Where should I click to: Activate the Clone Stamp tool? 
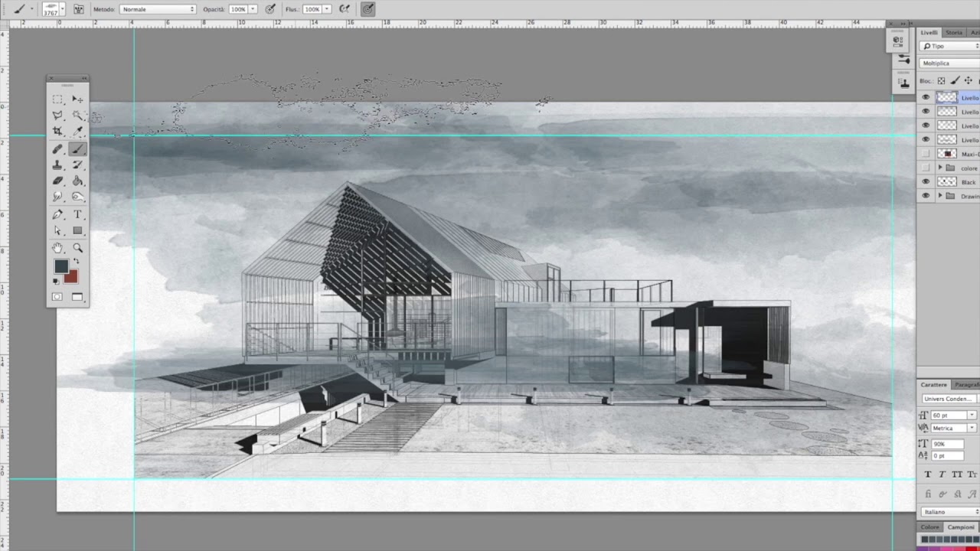[57, 165]
